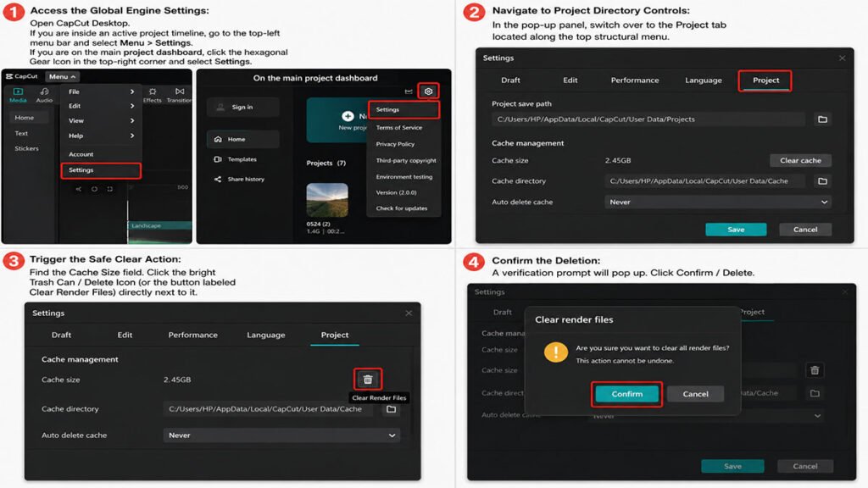Click Save in the step 2 Settings window

(x=736, y=230)
